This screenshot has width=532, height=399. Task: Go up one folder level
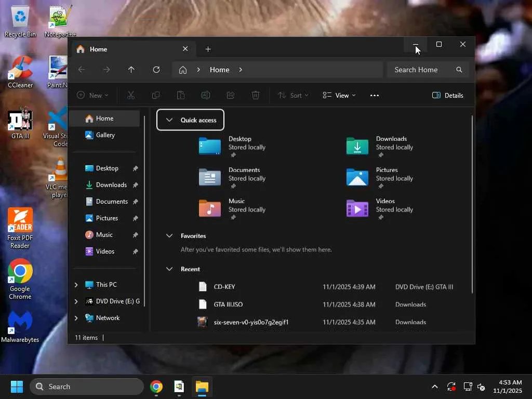click(x=131, y=70)
